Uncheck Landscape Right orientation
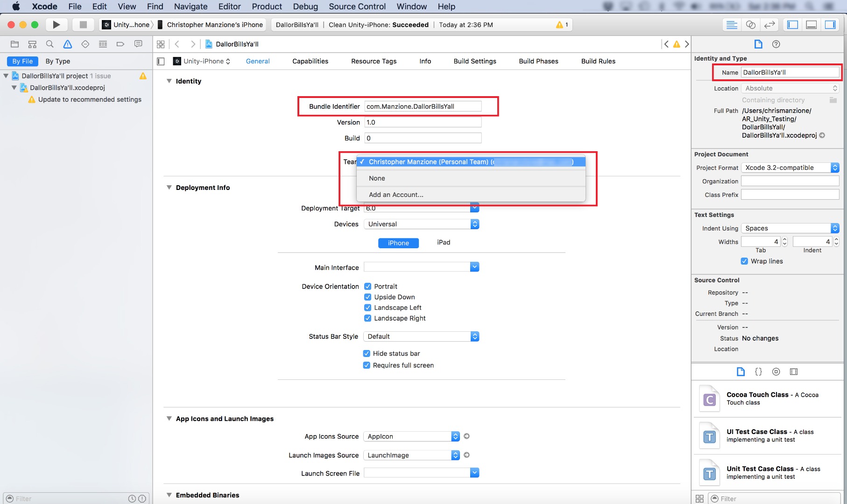This screenshot has width=847, height=504. pyautogui.click(x=367, y=318)
